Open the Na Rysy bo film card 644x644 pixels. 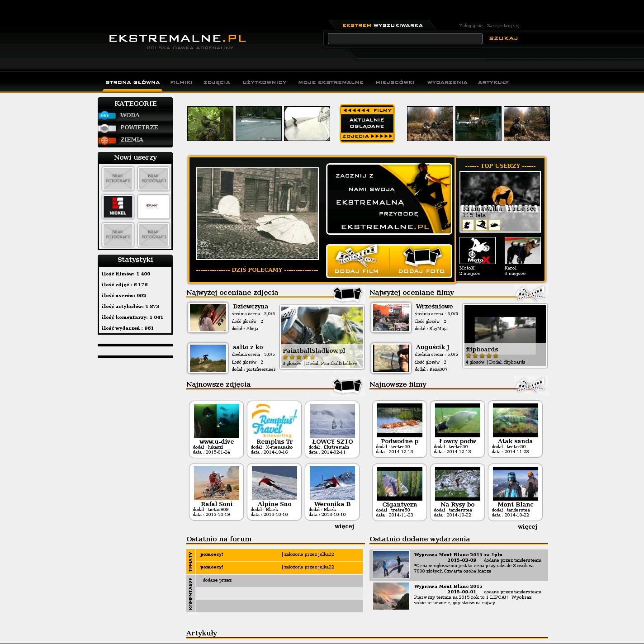click(x=458, y=492)
